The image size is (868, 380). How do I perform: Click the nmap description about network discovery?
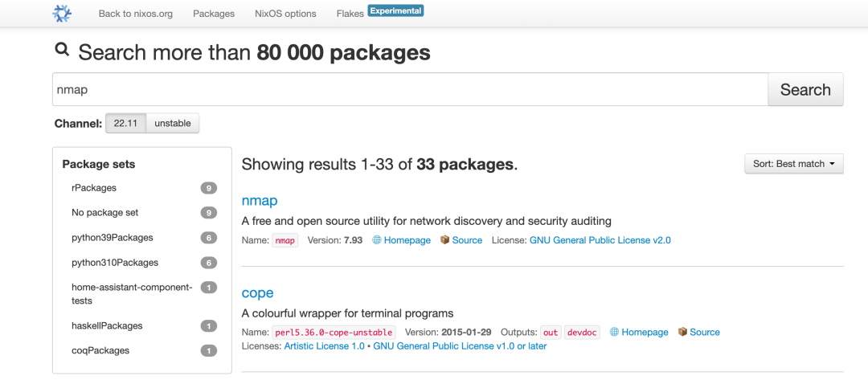click(426, 221)
